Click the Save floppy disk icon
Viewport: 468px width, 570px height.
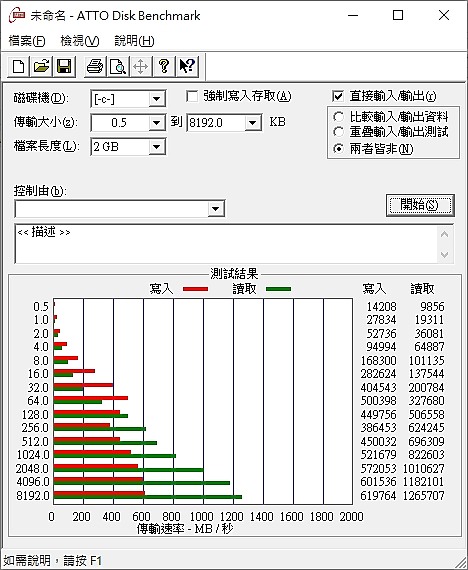click(64, 67)
